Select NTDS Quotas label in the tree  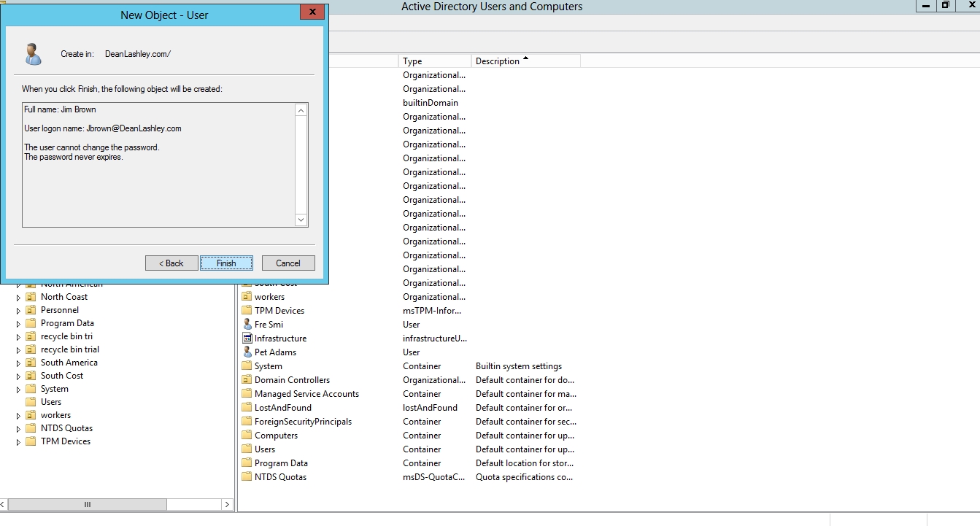tap(66, 428)
